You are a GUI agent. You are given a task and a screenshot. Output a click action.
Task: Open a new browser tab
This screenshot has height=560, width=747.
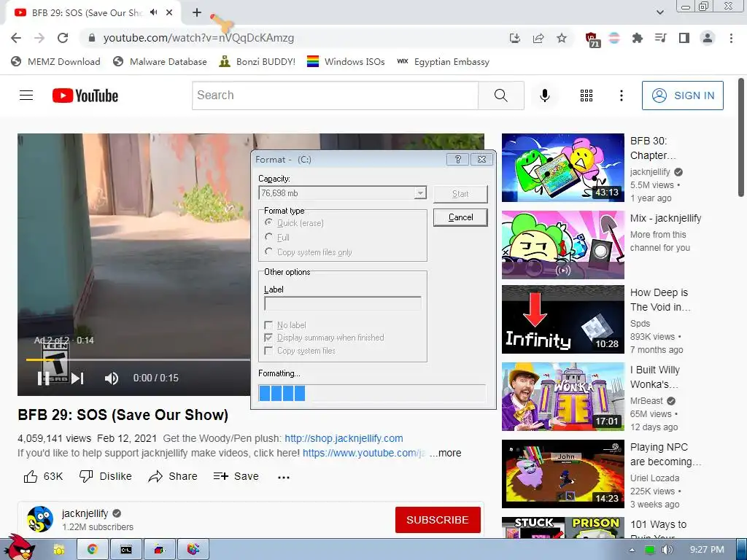point(197,12)
